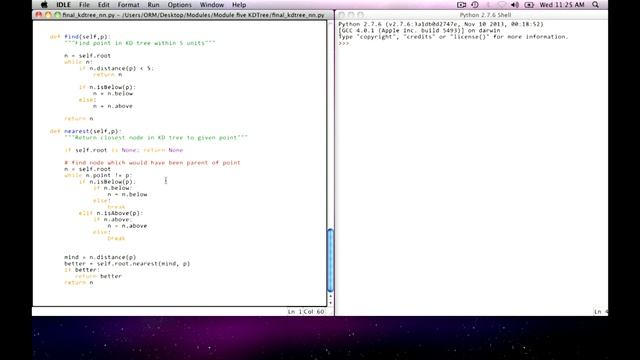640x360 pixels.
Task: Click the comment '# find node which would have been parent'
Action: 152,162
